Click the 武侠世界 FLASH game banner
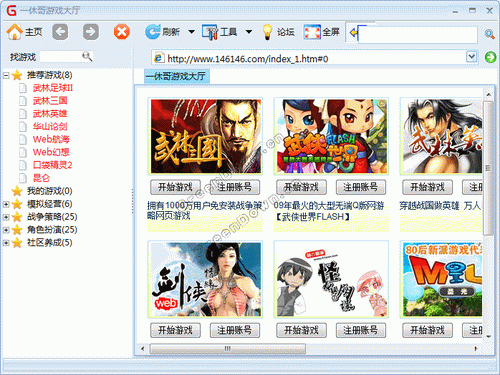 (x=332, y=136)
